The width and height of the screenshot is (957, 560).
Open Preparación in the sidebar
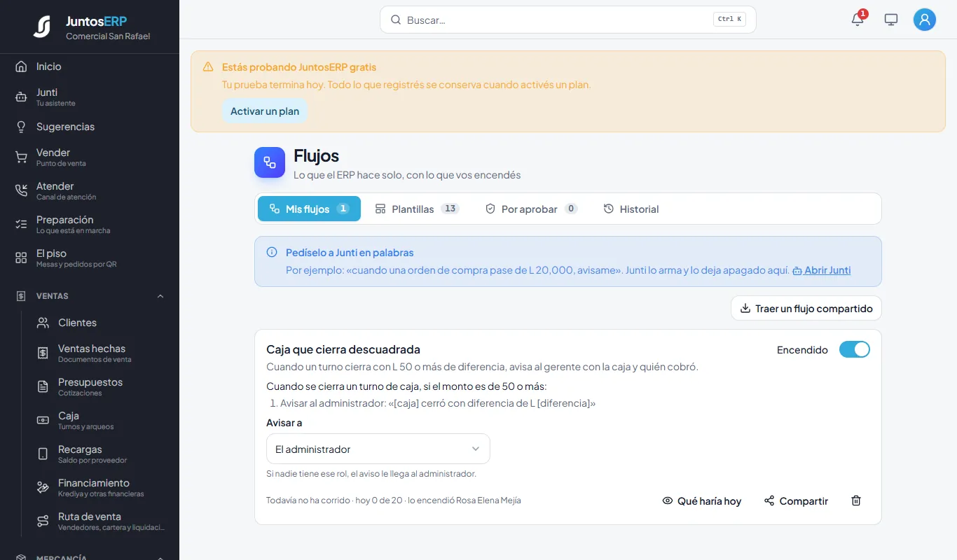coord(90,224)
